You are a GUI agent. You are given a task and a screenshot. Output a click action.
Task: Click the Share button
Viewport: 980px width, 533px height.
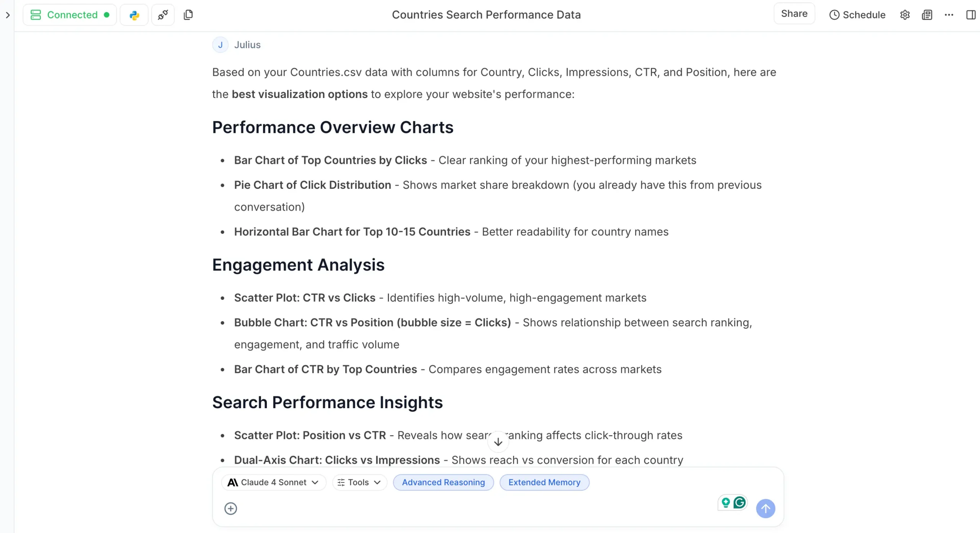click(794, 14)
